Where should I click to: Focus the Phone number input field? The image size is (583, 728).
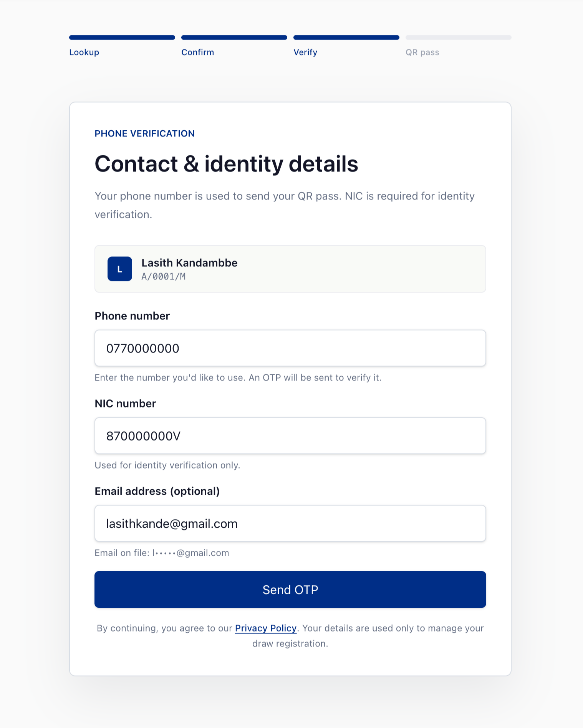290,348
